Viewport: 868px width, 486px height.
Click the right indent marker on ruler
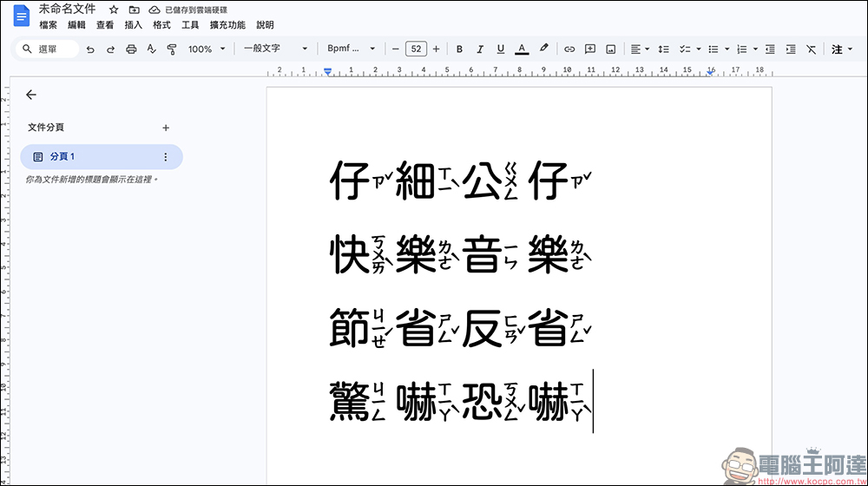coord(710,72)
